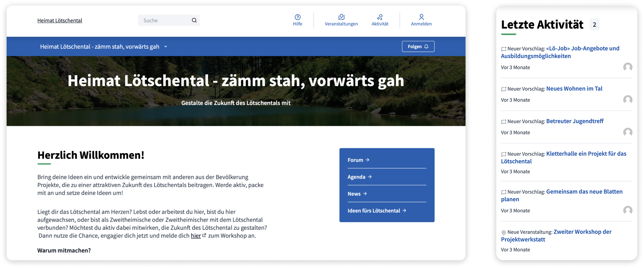The image size is (644, 268).
Task: Click the proposal icon before Betreuter Jugendtreff entry
Action: pos(504,122)
